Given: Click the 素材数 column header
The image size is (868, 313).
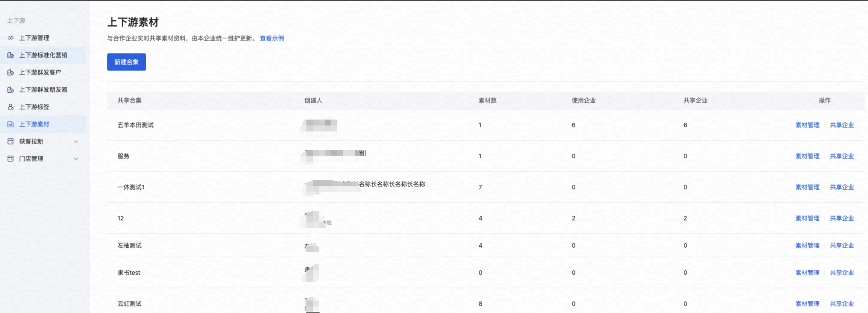Looking at the screenshot, I should pyautogui.click(x=488, y=100).
